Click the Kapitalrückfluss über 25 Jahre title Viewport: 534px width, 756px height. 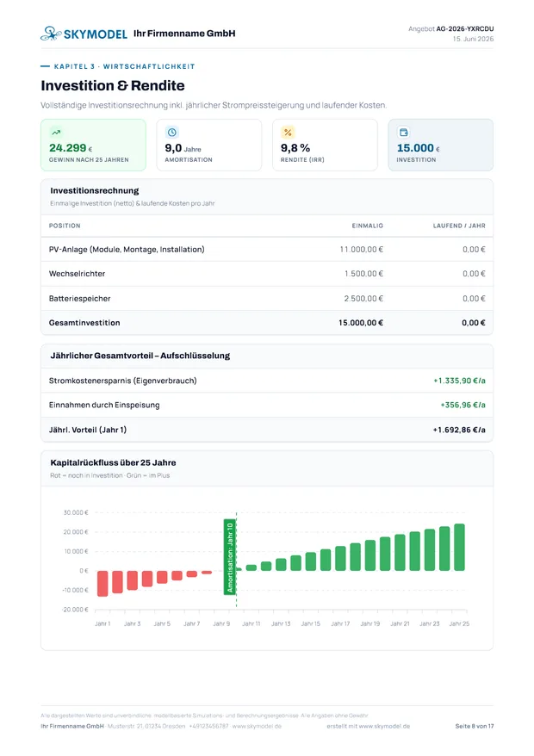[x=113, y=462]
